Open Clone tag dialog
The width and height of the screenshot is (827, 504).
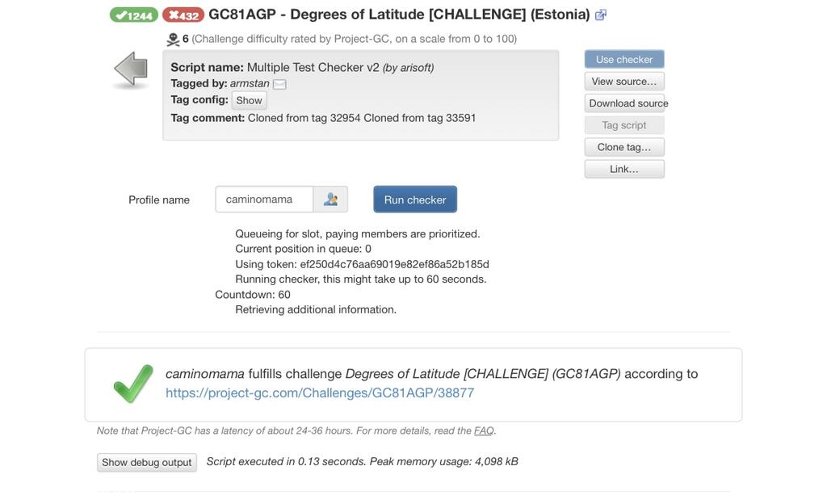[624, 147]
